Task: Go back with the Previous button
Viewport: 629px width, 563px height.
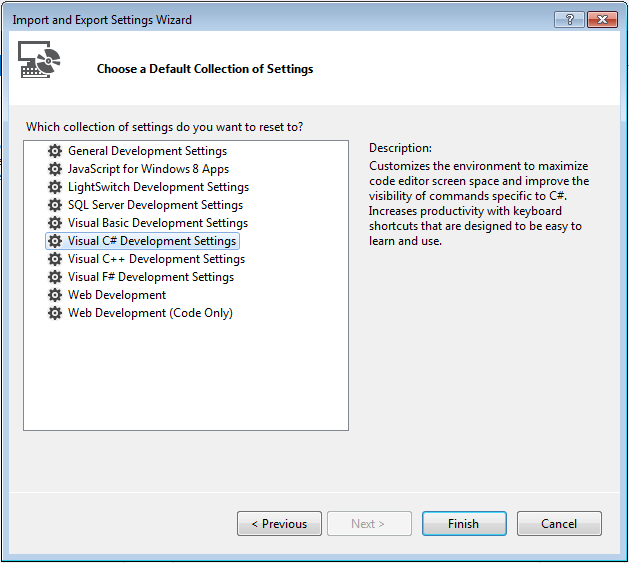Action: click(279, 524)
